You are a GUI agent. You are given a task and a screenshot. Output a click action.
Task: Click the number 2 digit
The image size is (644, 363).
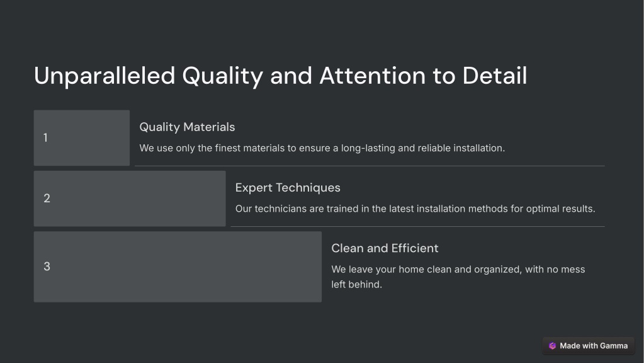(x=47, y=199)
